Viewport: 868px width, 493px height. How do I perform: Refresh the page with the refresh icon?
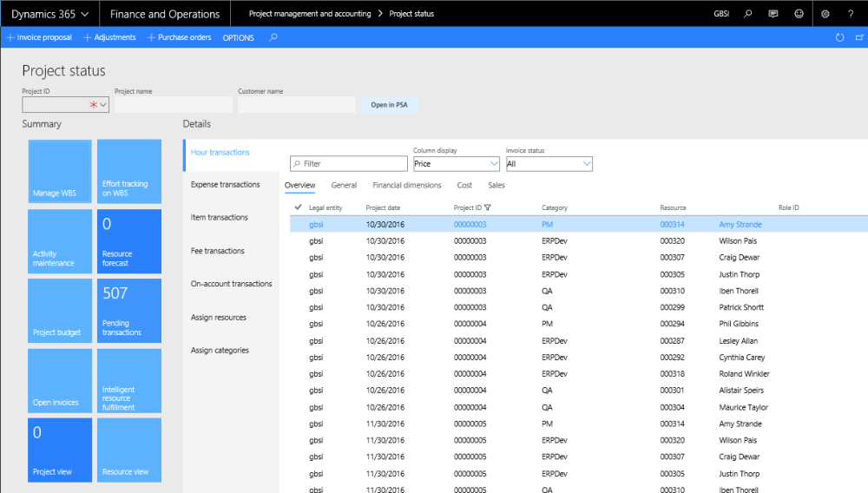(x=839, y=38)
